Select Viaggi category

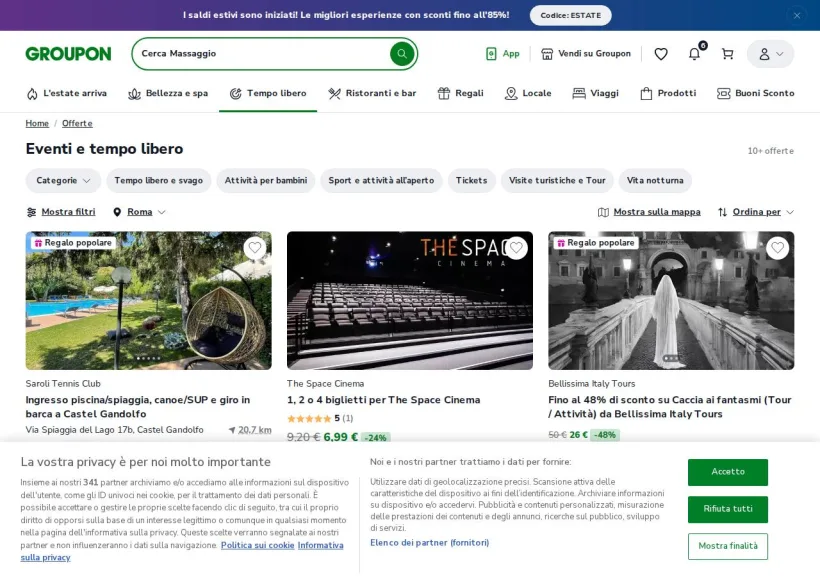595,93
